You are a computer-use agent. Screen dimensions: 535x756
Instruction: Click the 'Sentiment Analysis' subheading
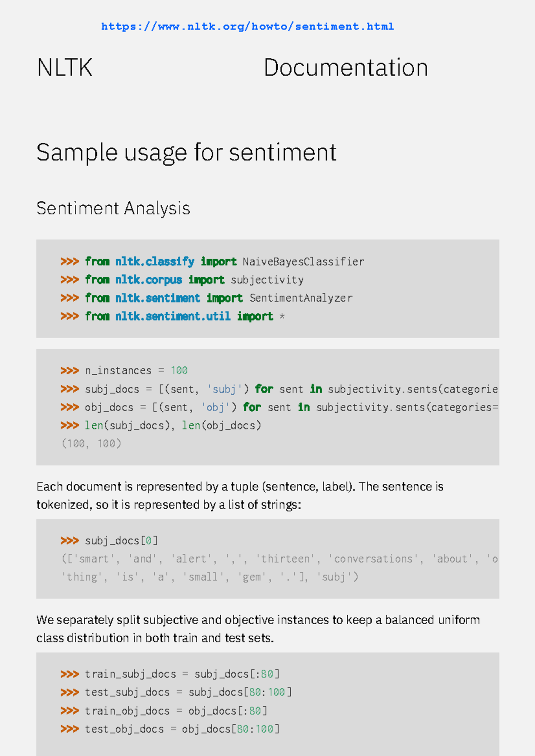[113, 208]
